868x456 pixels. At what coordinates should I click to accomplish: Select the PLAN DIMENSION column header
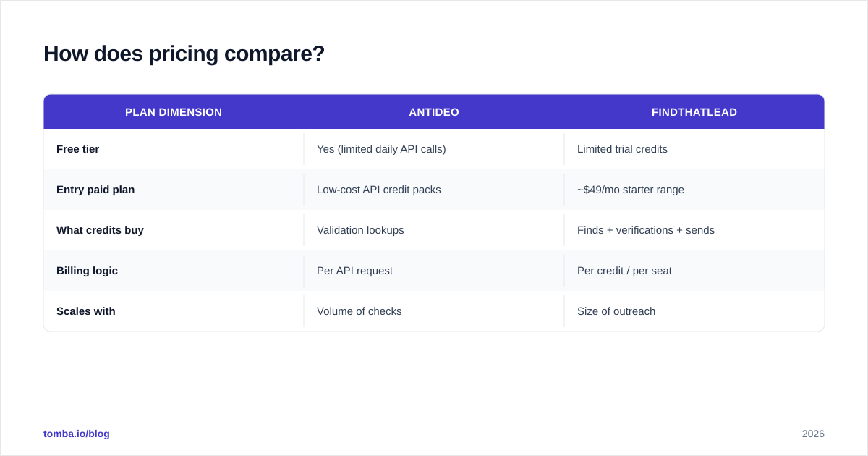(x=174, y=112)
